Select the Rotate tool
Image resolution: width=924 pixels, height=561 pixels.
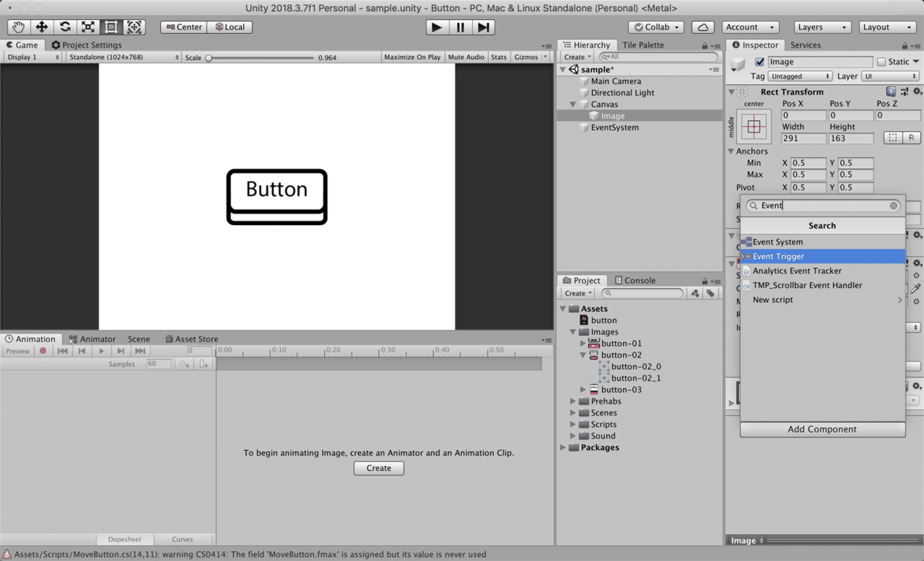click(x=65, y=27)
